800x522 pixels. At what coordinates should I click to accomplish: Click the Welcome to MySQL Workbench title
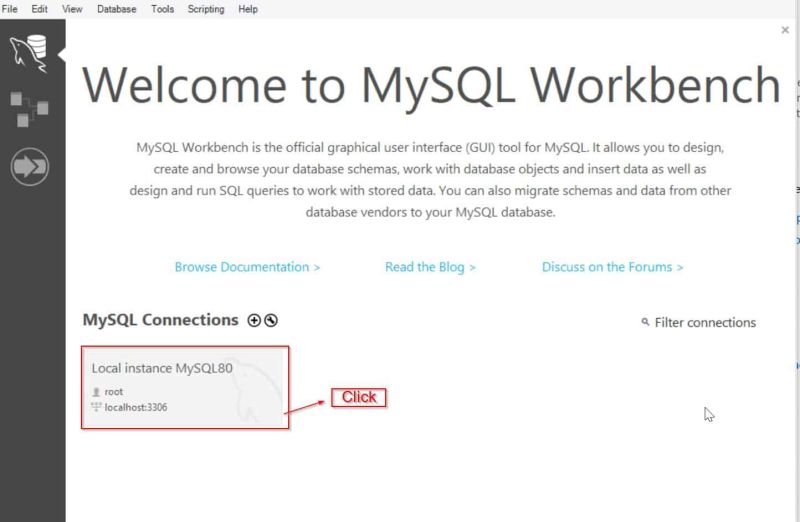tap(431, 86)
